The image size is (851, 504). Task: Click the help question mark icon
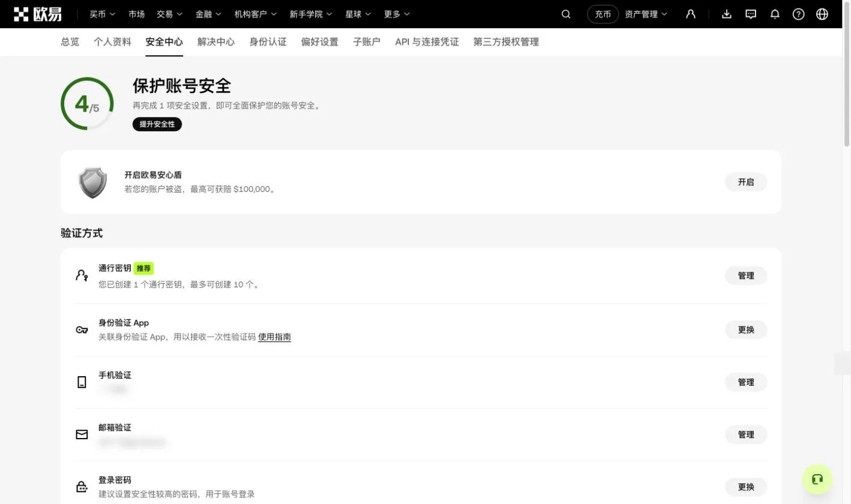798,14
